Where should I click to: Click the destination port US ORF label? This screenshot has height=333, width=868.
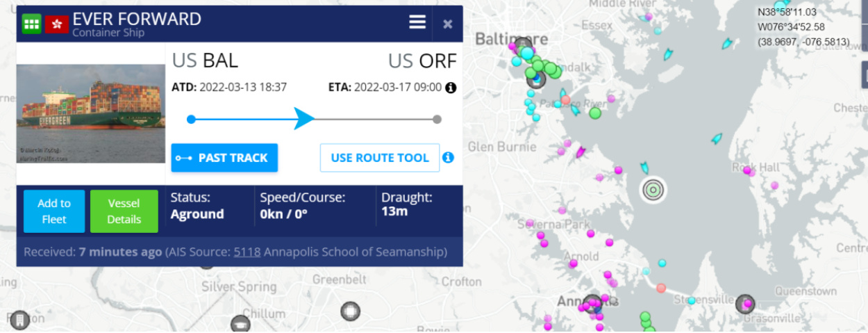point(422,60)
